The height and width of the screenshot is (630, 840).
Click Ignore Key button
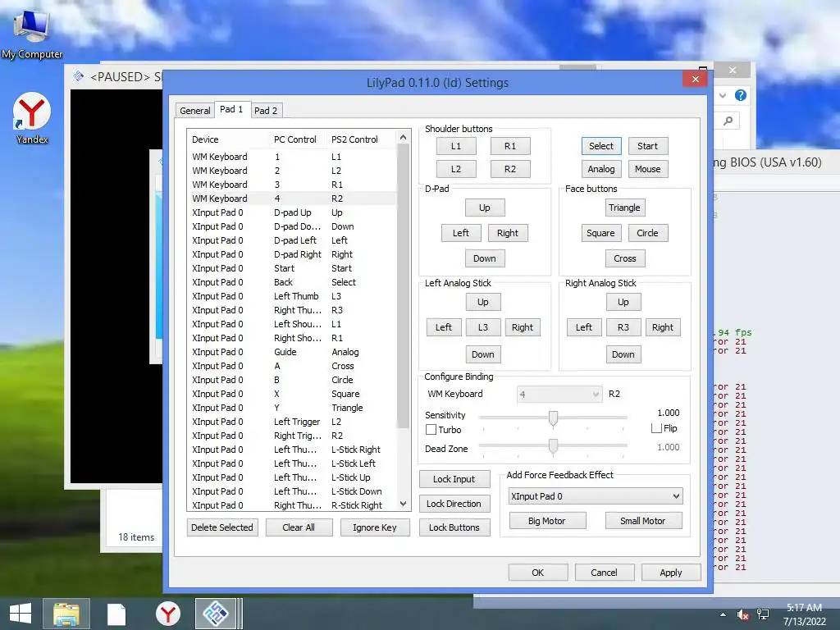point(374,527)
